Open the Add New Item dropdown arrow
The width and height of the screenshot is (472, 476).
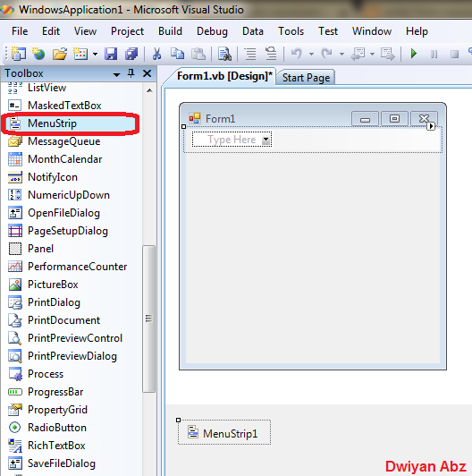coord(95,55)
